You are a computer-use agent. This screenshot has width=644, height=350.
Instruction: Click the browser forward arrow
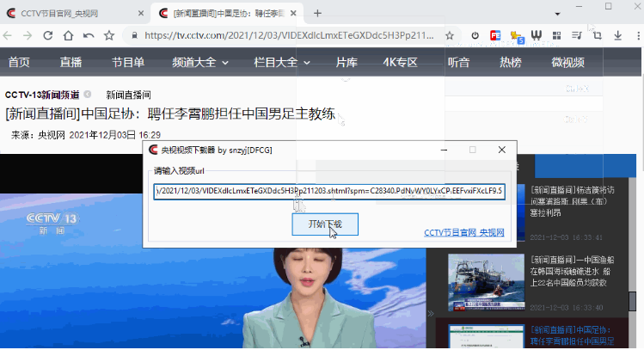pyautogui.click(x=28, y=36)
